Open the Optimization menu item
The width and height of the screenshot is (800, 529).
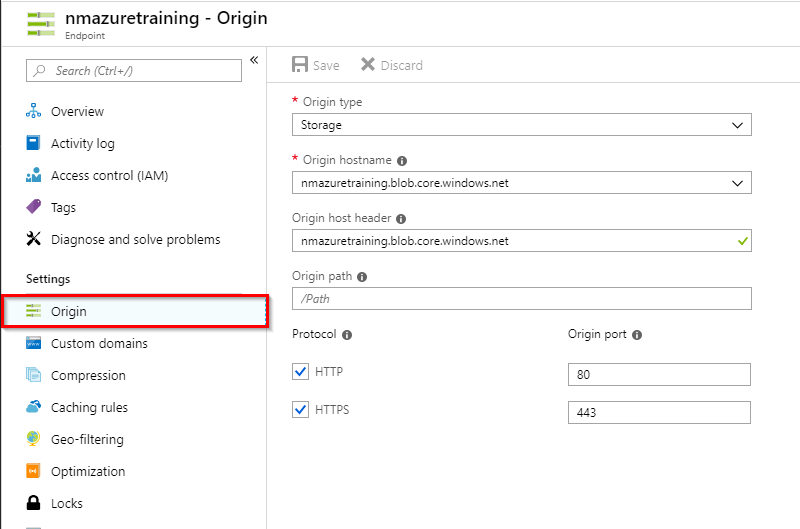coord(88,472)
